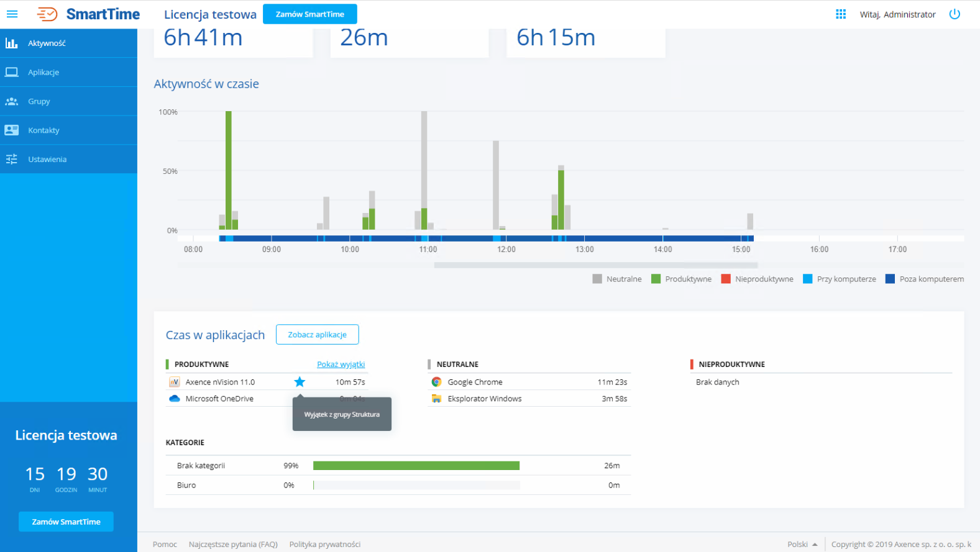Open the Polski language dropdown
980x552 pixels.
click(802, 545)
